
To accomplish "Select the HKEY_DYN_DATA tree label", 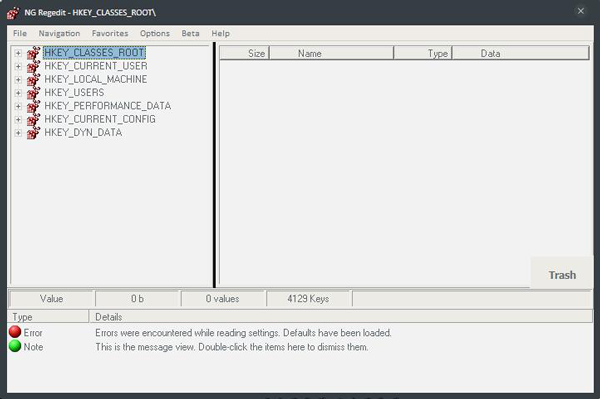I will [x=83, y=133].
